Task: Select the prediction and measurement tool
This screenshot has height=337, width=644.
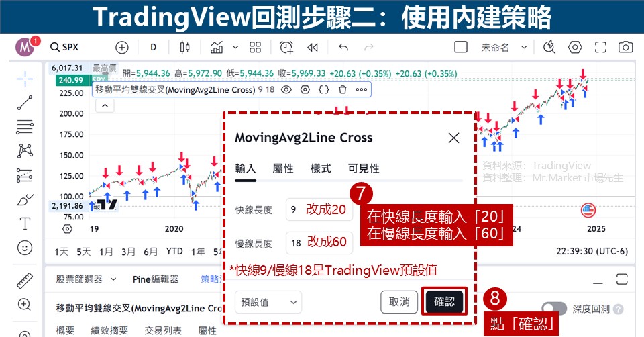Action: (x=25, y=175)
